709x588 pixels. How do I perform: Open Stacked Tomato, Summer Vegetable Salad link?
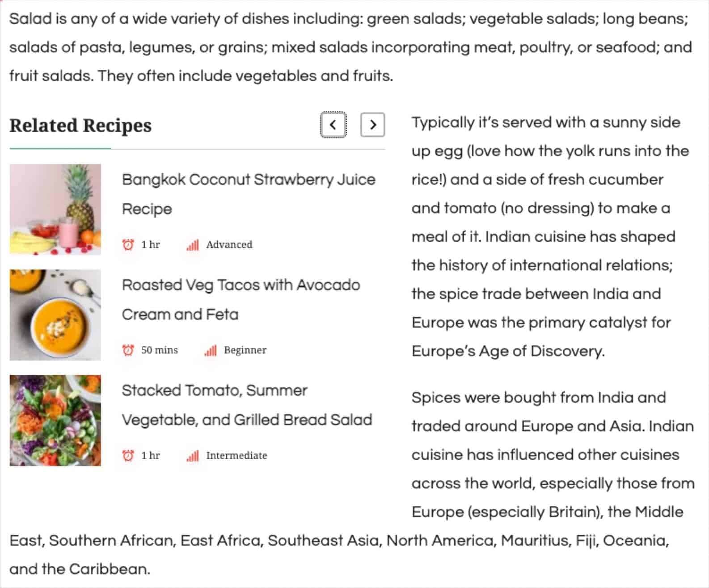tap(247, 405)
